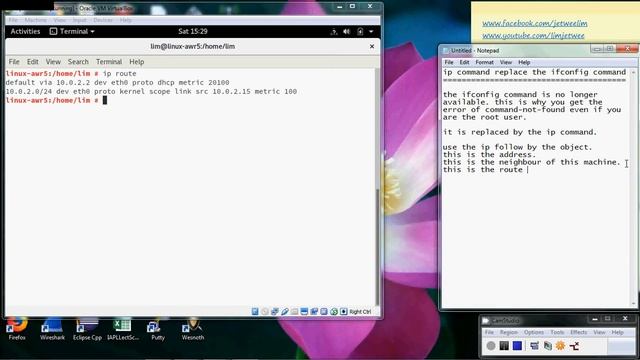The image size is (640, 360).
Task: Click CamStudio's toggle view toolbar icon
Action: (534, 346)
